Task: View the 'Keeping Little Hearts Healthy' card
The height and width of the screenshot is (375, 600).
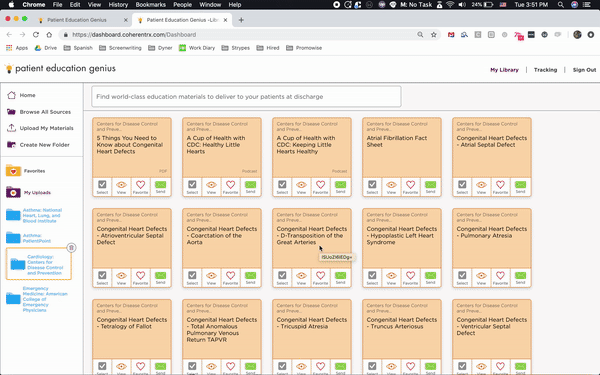Action: [x=301, y=187]
